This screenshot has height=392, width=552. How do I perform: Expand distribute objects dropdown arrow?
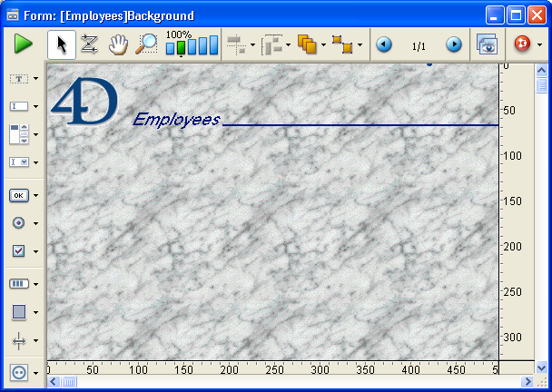pos(289,45)
